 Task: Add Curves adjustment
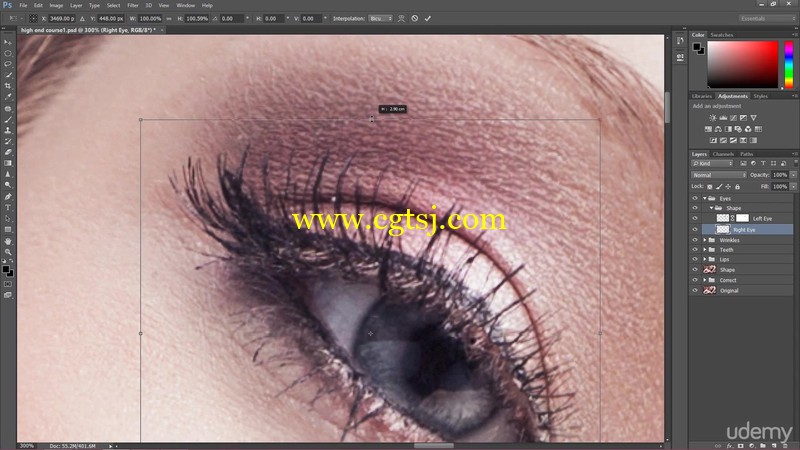pyautogui.click(x=733, y=118)
